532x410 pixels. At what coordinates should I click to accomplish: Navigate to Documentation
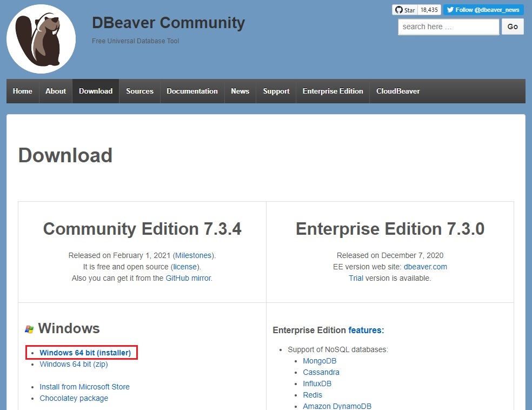tap(192, 91)
